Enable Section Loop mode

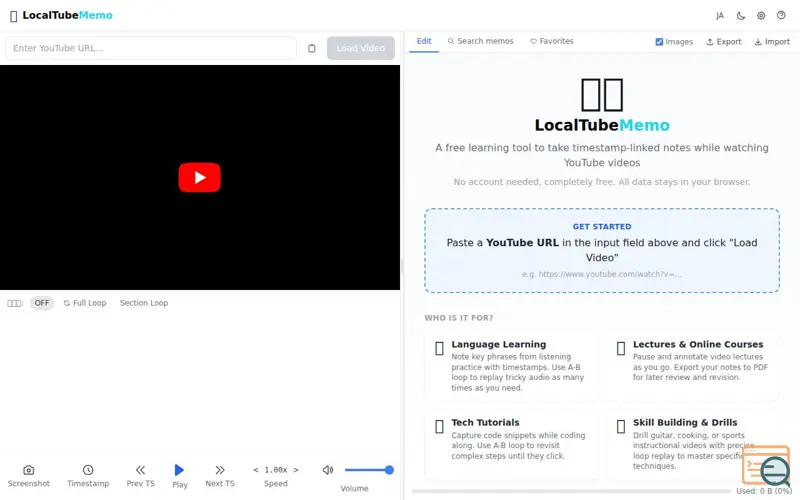144,303
